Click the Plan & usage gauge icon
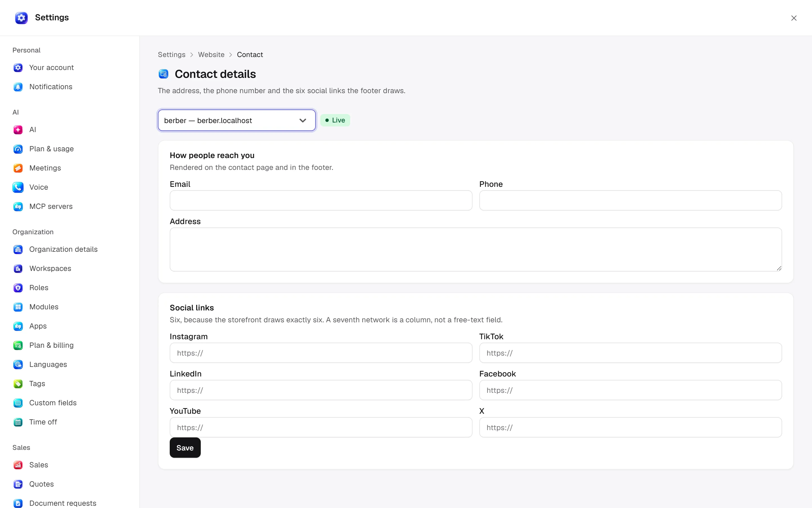 pos(18,149)
